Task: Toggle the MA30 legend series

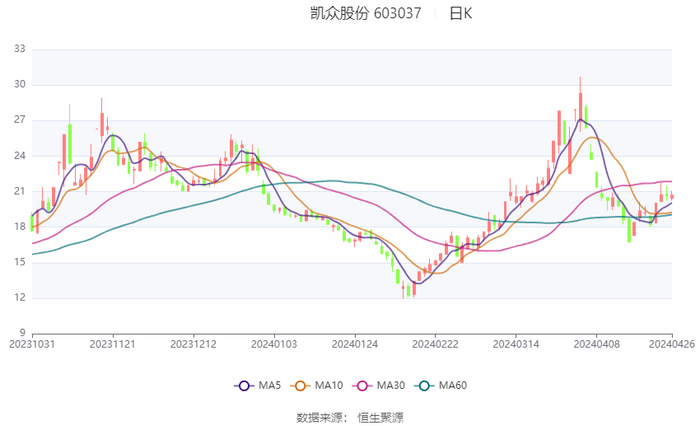Action: [379, 385]
